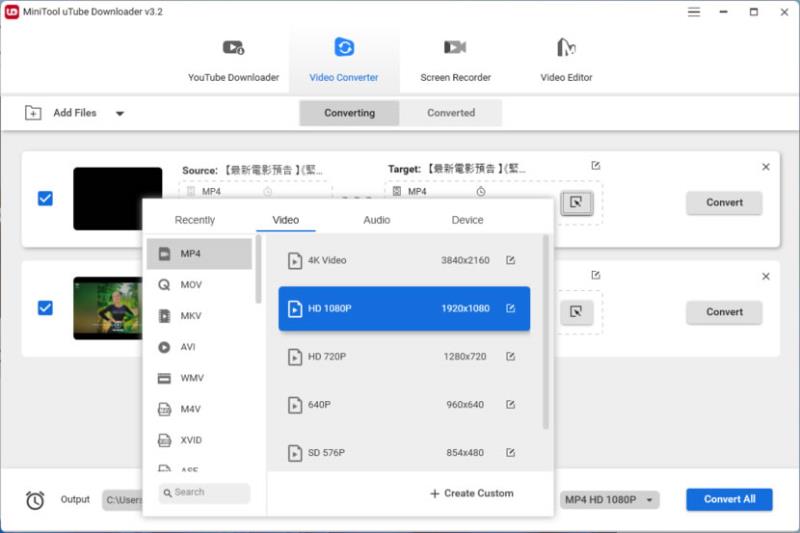800x533 pixels.
Task: Convert the second video file
Action: coord(724,312)
